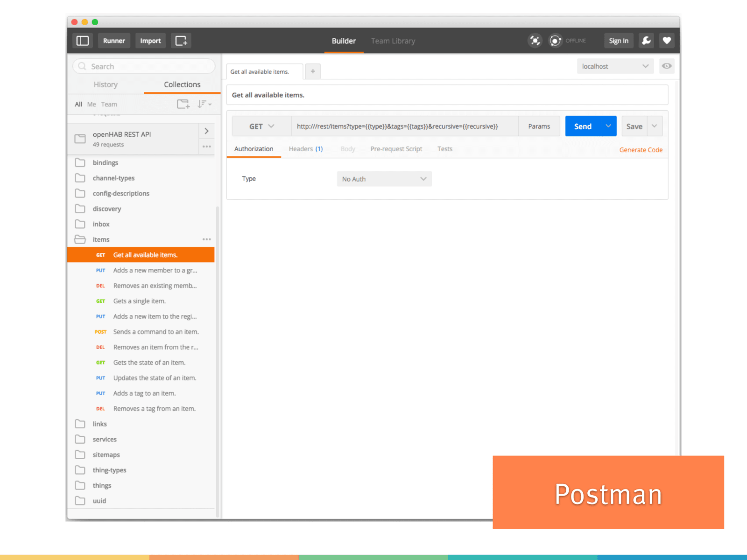Select 'Gets a single item.' request
This screenshot has height=560, width=747.
pyautogui.click(x=141, y=301)
